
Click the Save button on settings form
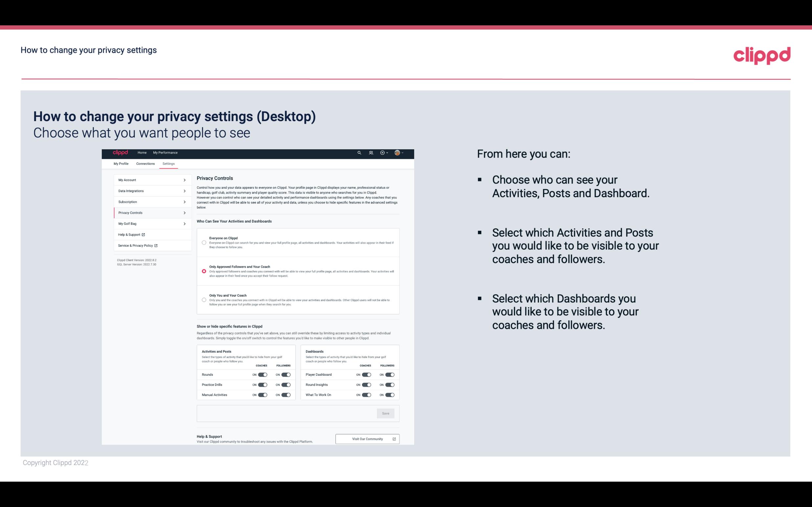tap(386, 413)
